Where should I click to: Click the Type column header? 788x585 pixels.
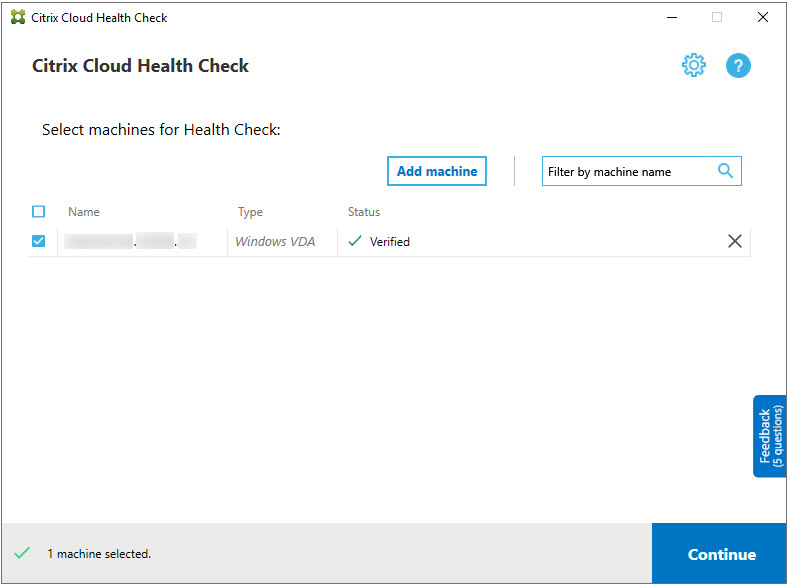coord(250,212)
